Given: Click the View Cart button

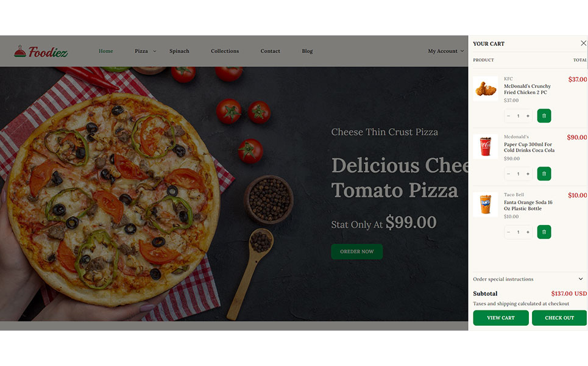Looking at the screenshot, I should [x=501, y=318].
